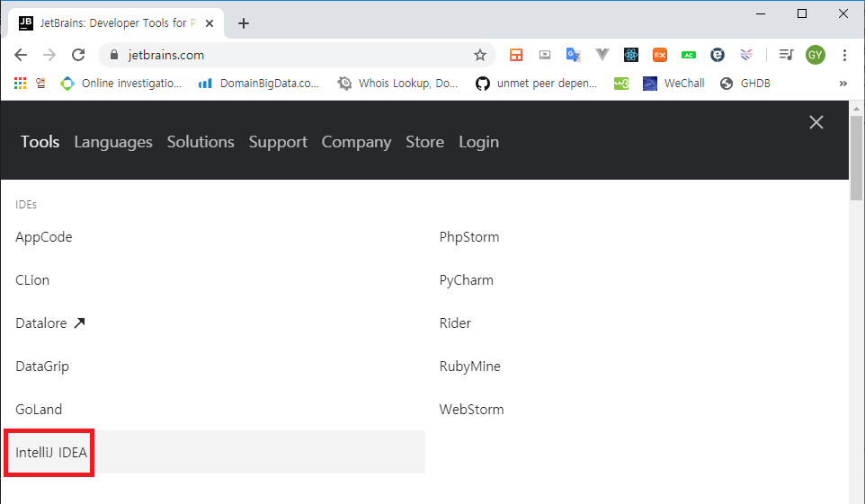Open the gray monitor extension icon
The width and height of the screenshot is (865, 504).
tap(545, 55)
